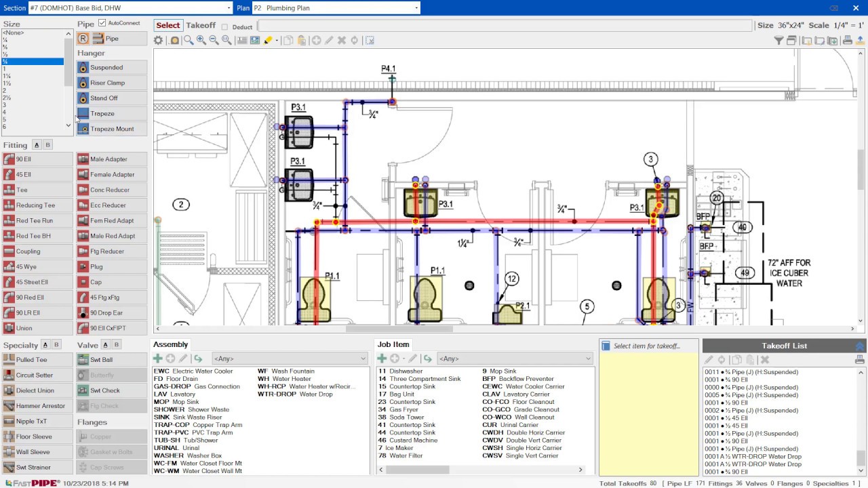Select BFP Backflow Preventer job item
Viewport: 868px width, 488px height.
tap(518, 379)
